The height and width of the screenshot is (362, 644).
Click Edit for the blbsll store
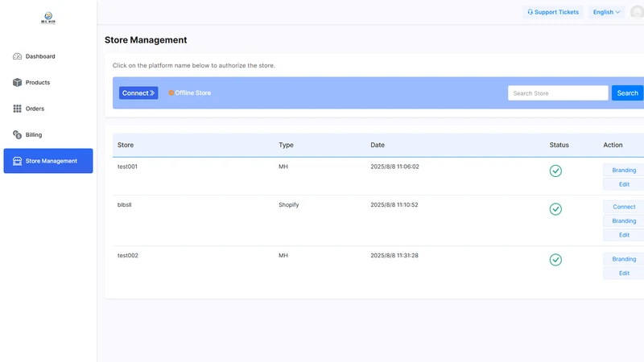pos(624,235)
